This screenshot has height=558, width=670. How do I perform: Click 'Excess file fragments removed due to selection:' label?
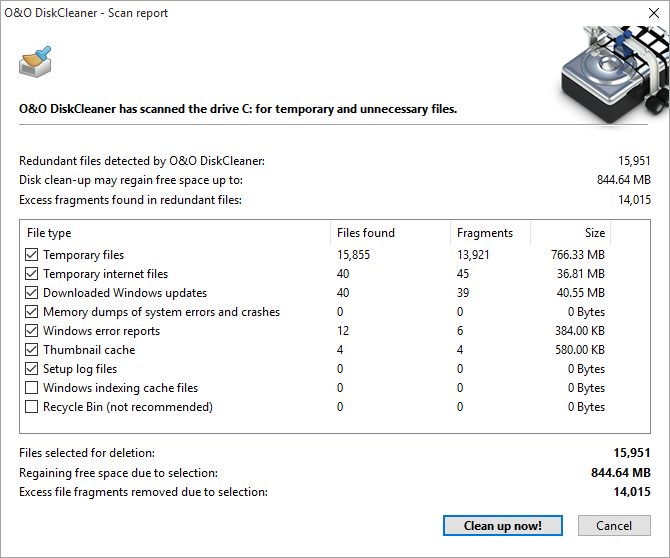coord(143,492)
